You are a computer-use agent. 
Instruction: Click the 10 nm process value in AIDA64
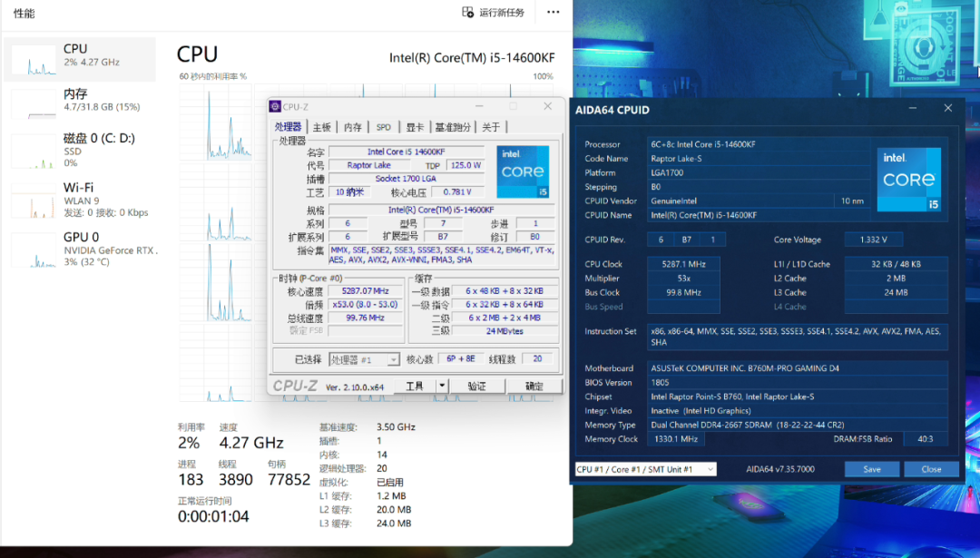pyautogui.click(x=852, y=201)
